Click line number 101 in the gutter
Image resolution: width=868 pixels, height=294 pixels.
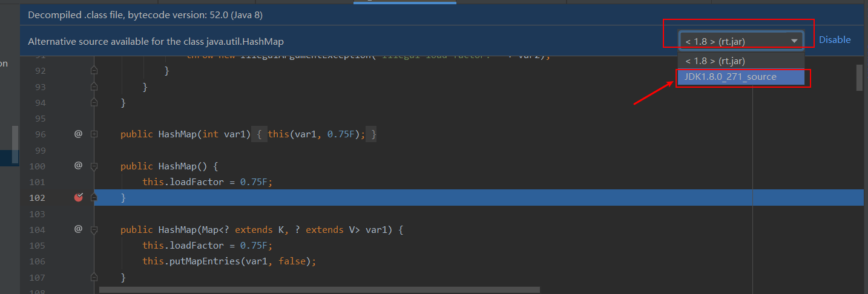38,182
